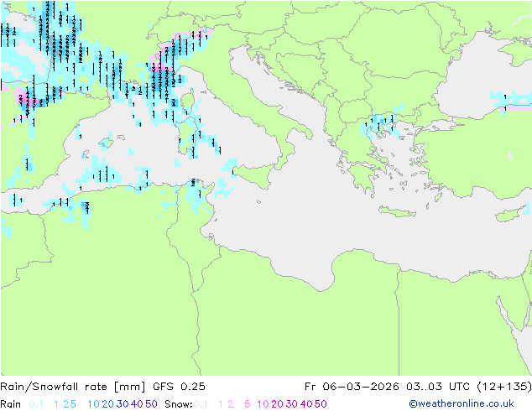Click the Rain legend value 20

click(x=108, y=404)
